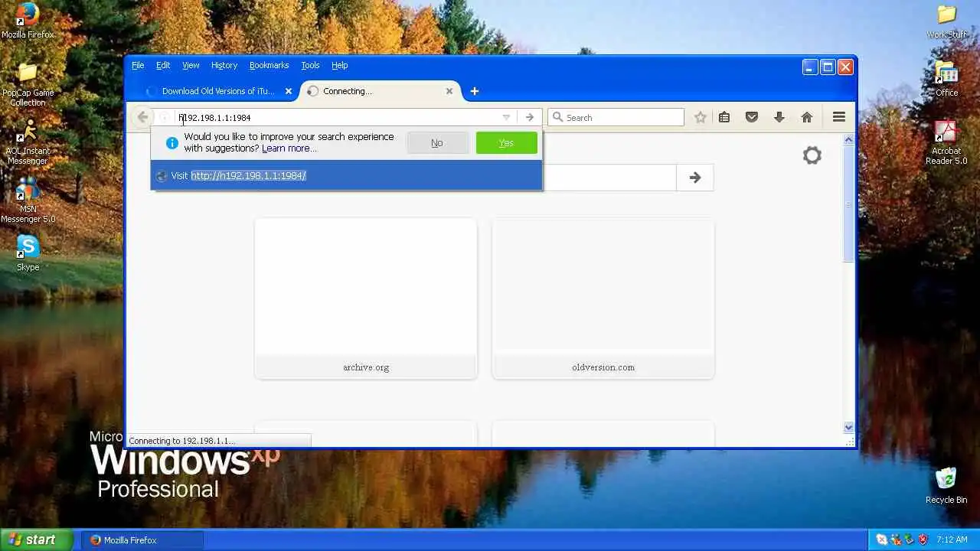Open the Work Stuff folder
The width and height of the screenshot is (980, 551).
(946, 21)
